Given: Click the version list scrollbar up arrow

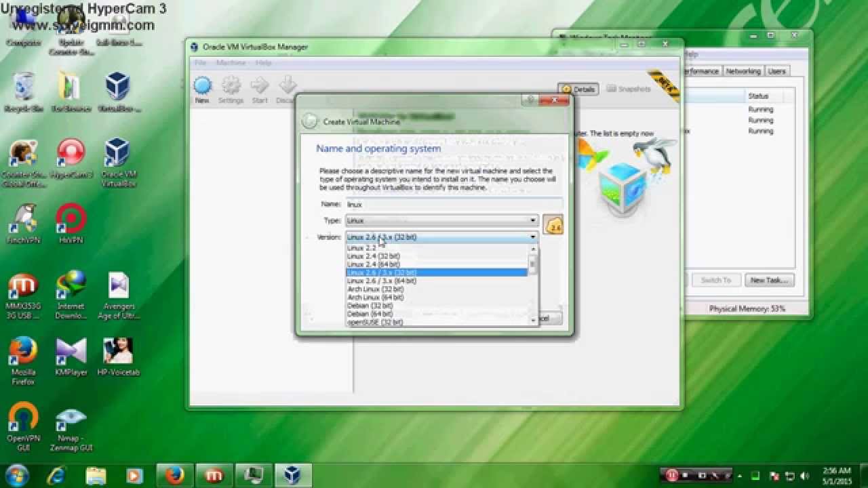Looking at the screenshot, I should (x=533, y=249).
